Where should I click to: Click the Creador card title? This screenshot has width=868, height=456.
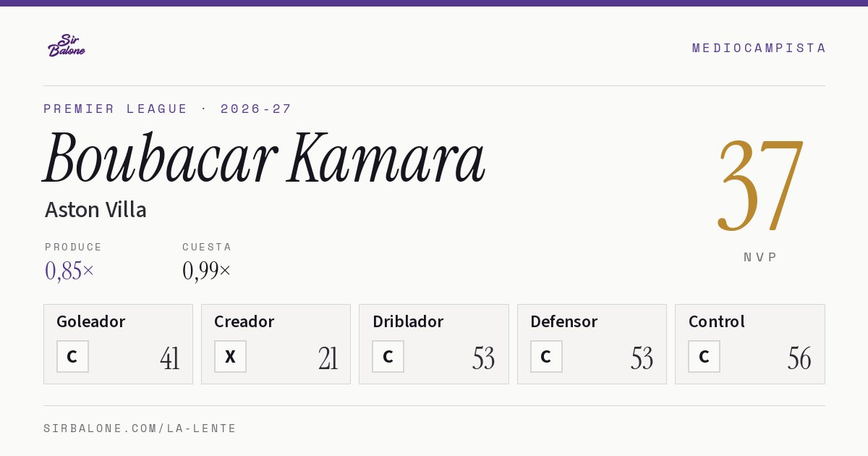(244, 321)
